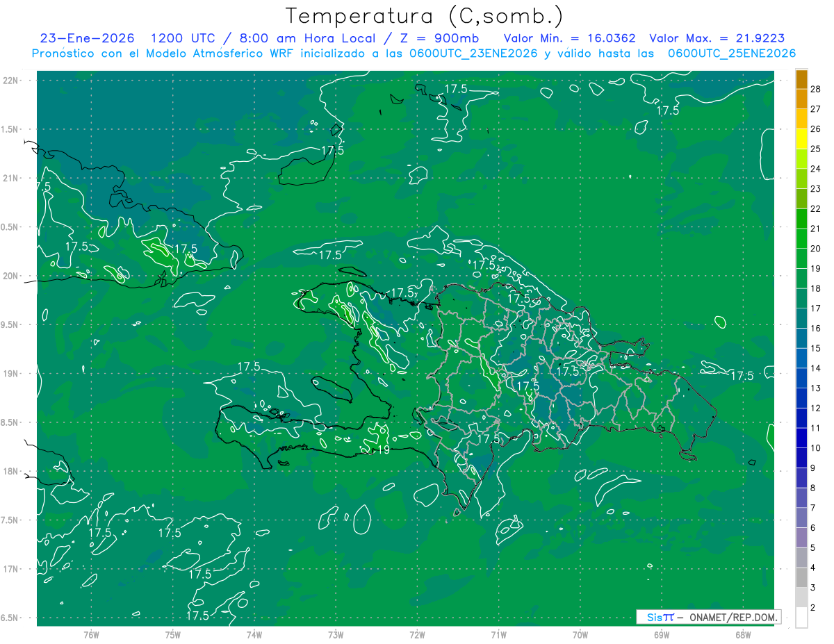The height and width of the screenshot is (644, 834).
Task: Click longitude axis label "70W"
Action: coord(580,634)
